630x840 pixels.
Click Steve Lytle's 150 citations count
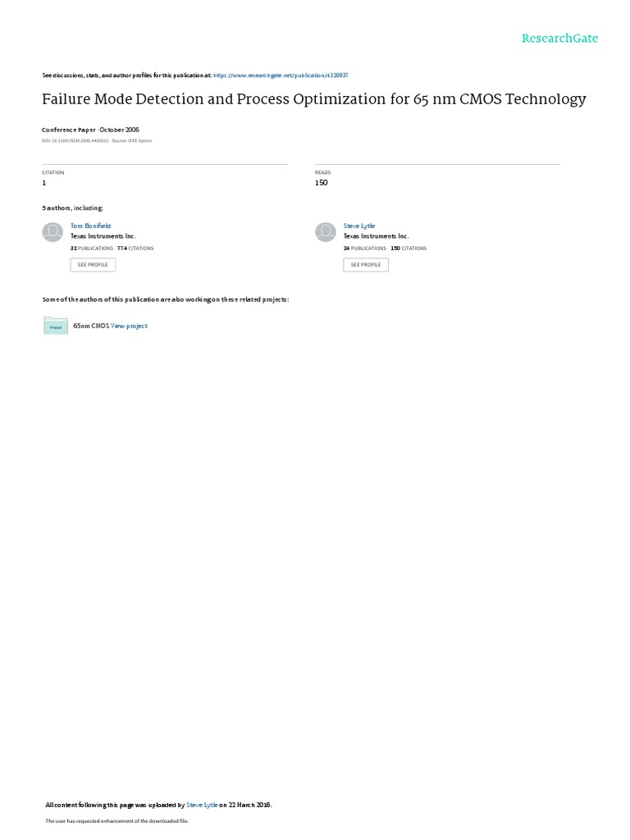409,249
